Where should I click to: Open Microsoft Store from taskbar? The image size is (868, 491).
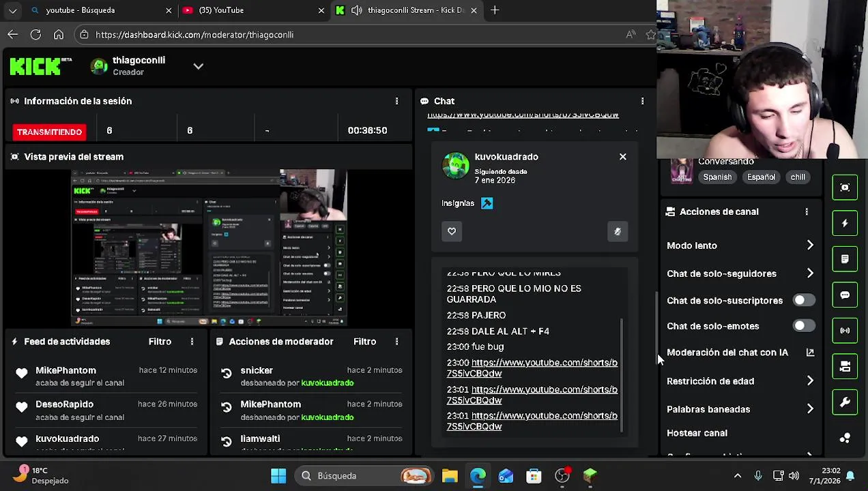pyautogui.click(x=534, y=475)
